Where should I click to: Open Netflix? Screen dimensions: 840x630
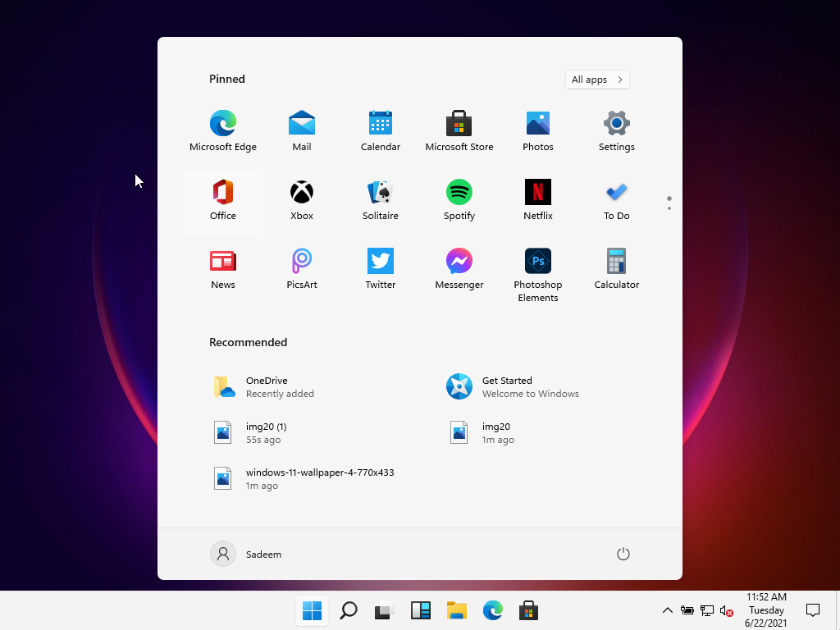[x=538, y=200]
